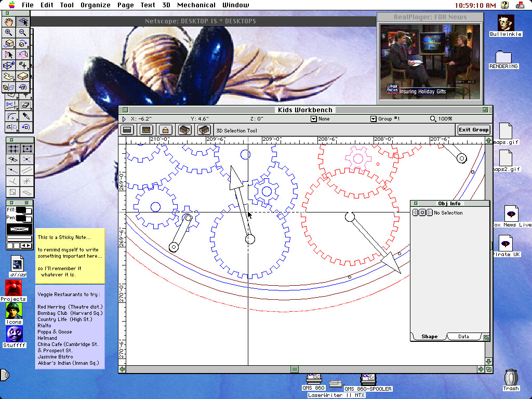Switch to the Data tab
The image size is (532, 399).
point(463,337)
